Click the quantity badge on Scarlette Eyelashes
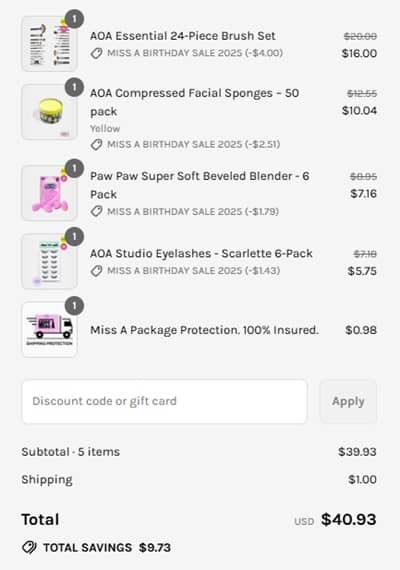This screenshot has height=570, width=400. [x=74, y=237]
